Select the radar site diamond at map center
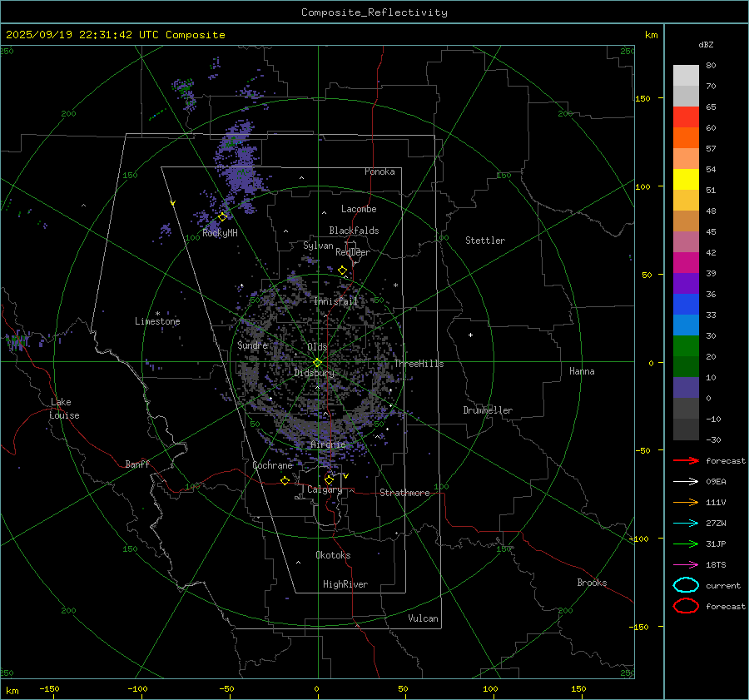749x700 pixels. coord(317,362)
